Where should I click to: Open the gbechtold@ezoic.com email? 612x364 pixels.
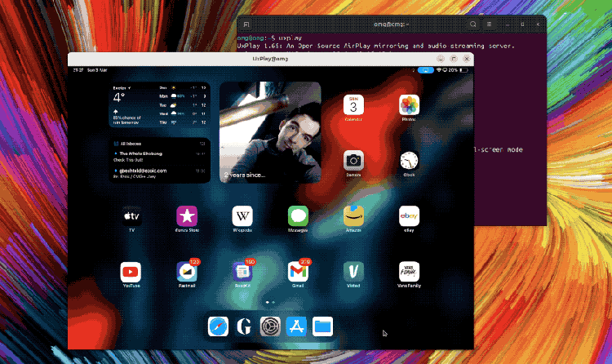(159, 173)
